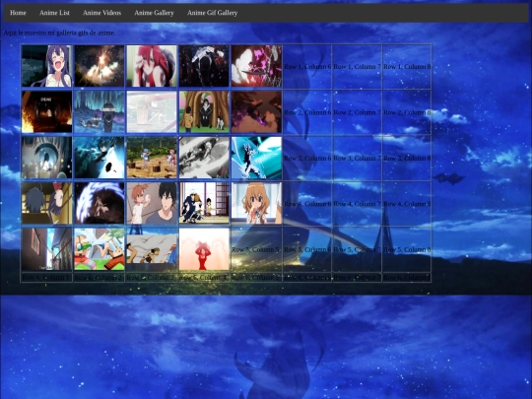Click the 'Row 3, Column 8' cell
The image size is (532, 399).
(407, 158)
